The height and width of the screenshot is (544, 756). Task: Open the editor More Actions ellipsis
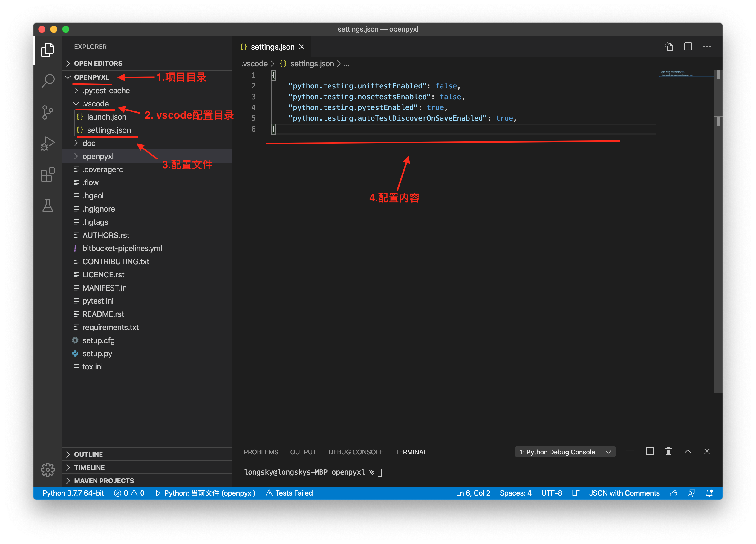coord(707,47)
